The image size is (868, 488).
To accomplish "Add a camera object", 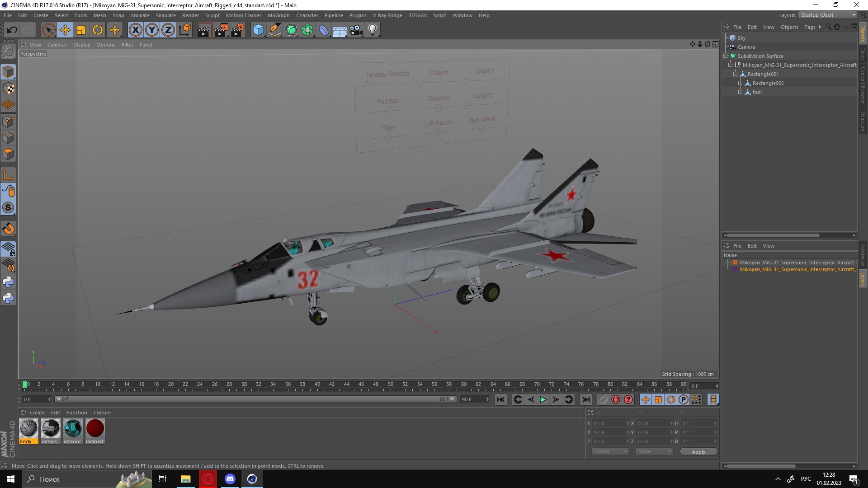I will pos(356,30).
